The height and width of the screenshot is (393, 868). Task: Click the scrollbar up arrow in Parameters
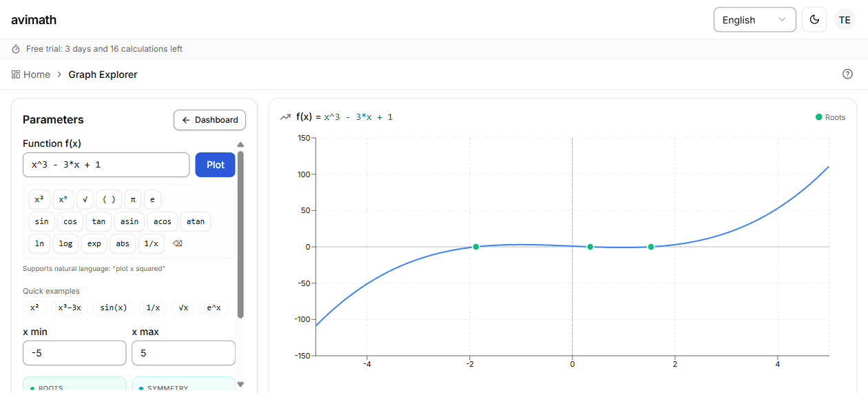click(x=240, y=145)
